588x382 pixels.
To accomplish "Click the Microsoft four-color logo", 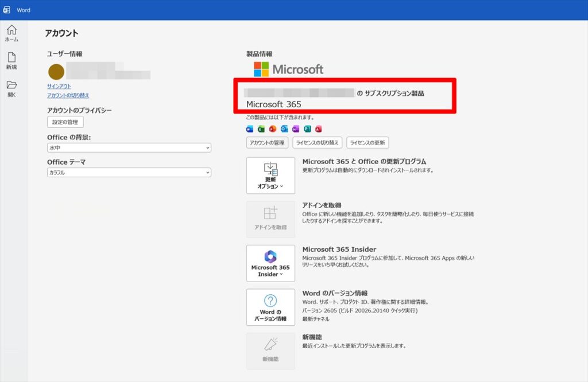I will pyautogui.click(x=261, y=69).
